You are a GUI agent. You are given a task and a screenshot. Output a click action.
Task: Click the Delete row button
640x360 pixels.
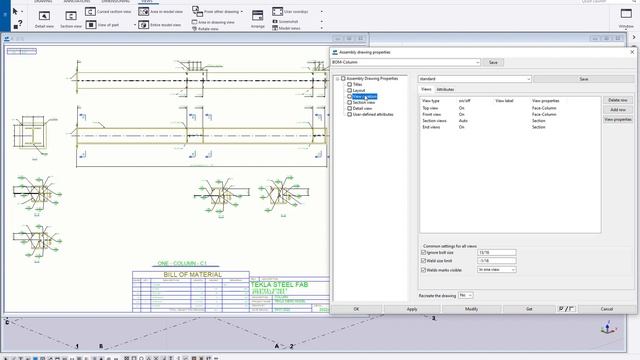coord(618,100)
